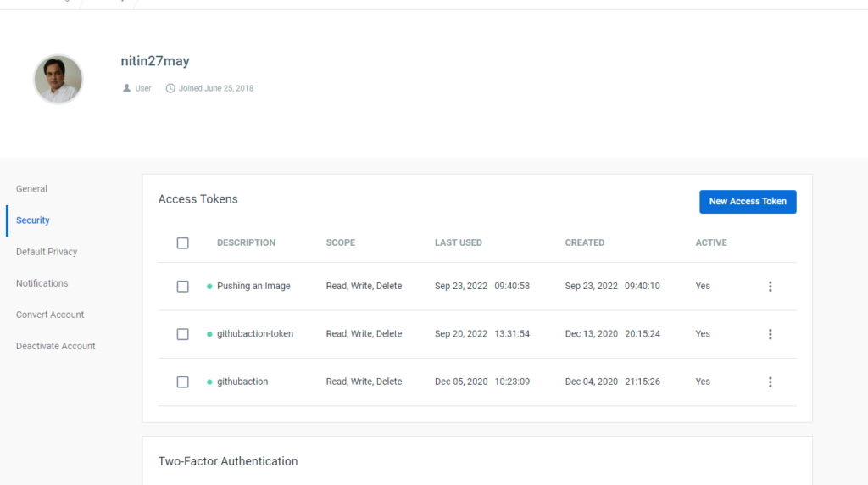Click green status dot for githubaction-token

coord(209,334)
